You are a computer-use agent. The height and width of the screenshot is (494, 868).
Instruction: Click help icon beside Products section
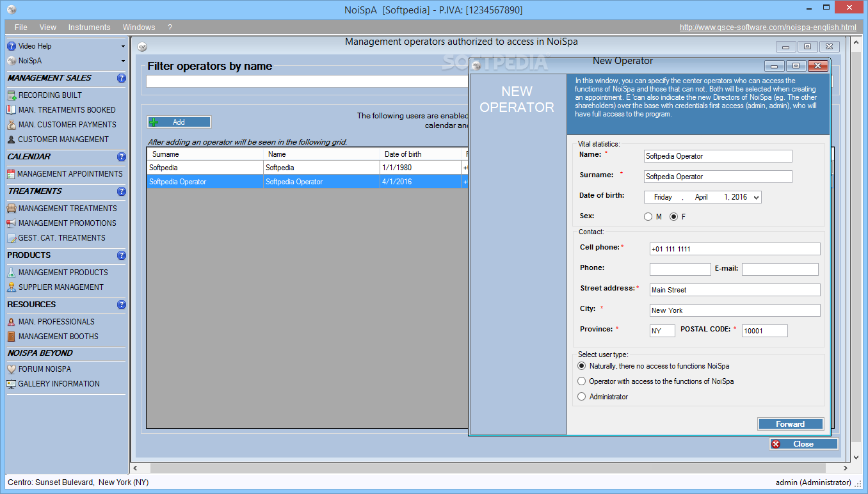tap(122, 255)
